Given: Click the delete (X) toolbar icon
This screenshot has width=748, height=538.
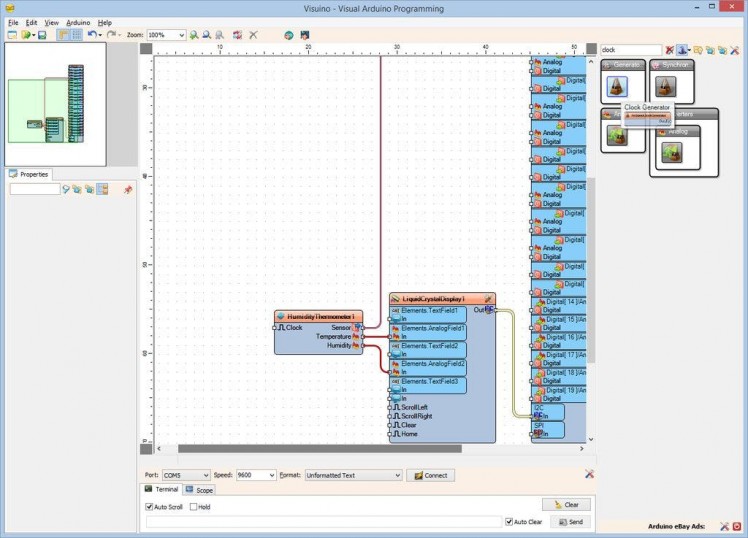Looking at the screenshot, I should [x=253, y=35].
